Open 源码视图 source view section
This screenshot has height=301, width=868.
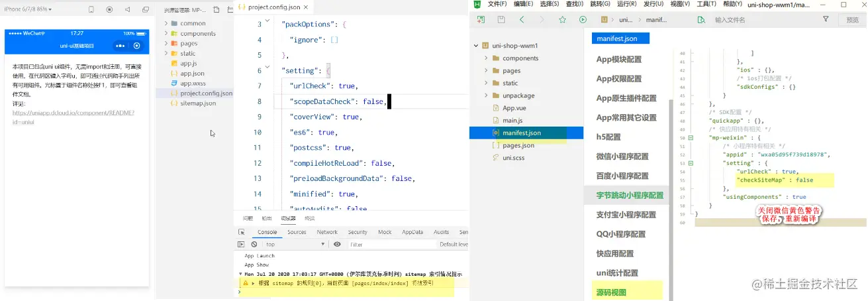coord(611,292)
